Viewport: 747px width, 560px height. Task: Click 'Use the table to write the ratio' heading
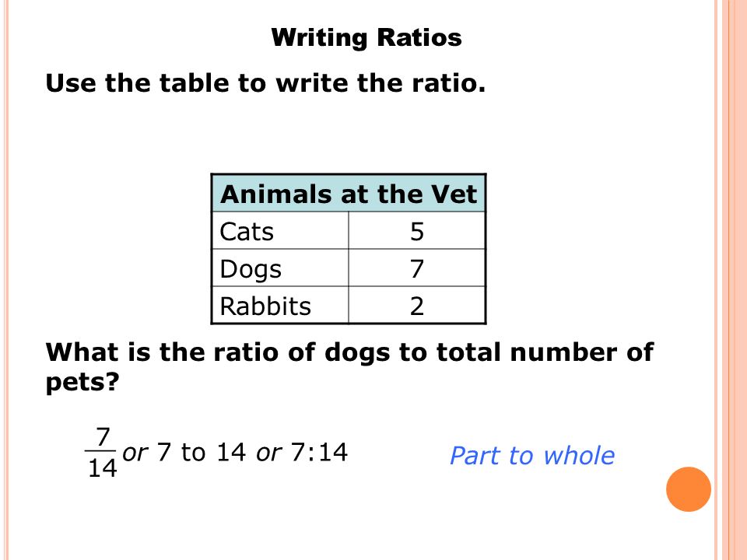(x=265, y=83)
